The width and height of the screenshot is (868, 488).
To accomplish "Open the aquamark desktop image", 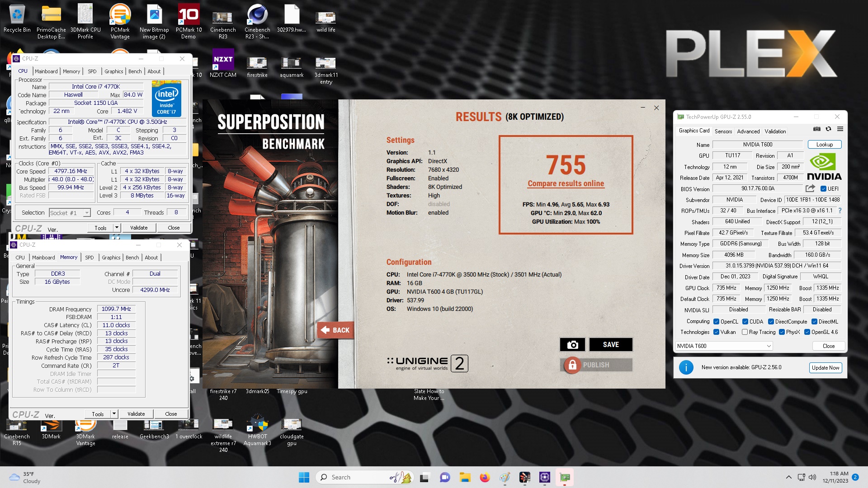I will coord(292,66).
